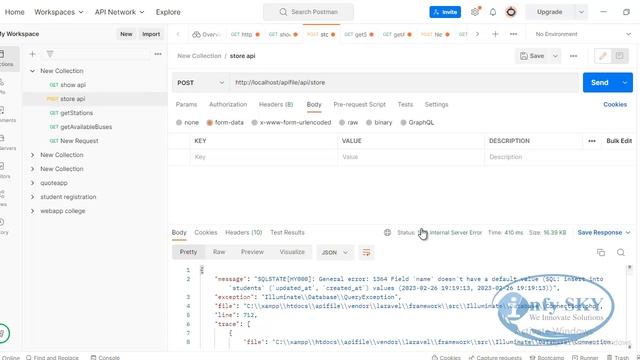Select the GraphQL body type
This screenshot has height=360, width=640.
pos(403,122)
